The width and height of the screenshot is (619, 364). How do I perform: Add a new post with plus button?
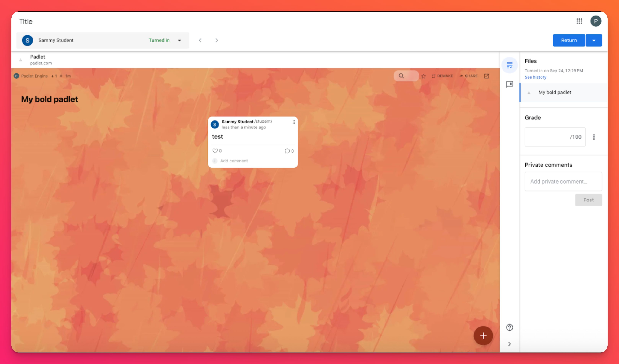coord(483,336)
